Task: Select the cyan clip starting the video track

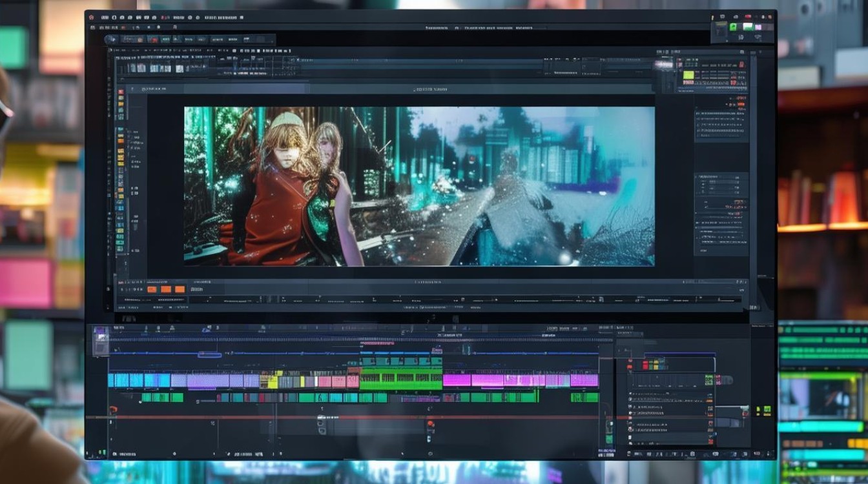Action: click(x=139, y=380)
